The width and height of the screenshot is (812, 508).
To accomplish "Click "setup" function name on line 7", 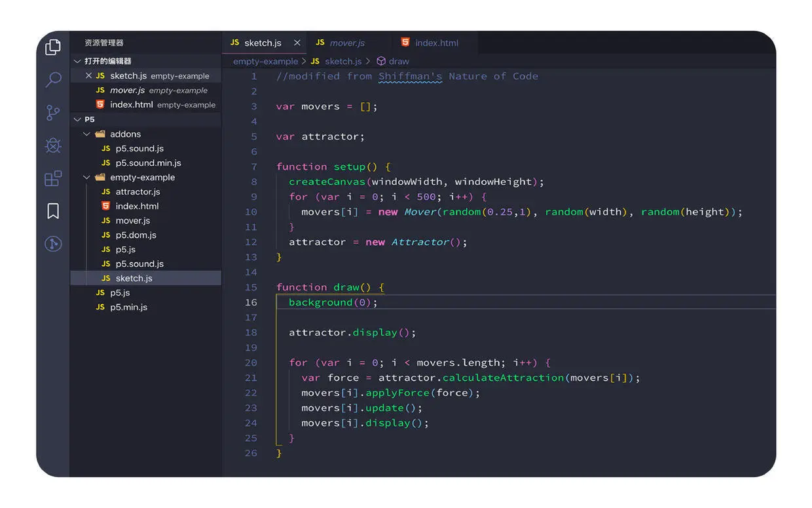I will click(x=350, y=166).
